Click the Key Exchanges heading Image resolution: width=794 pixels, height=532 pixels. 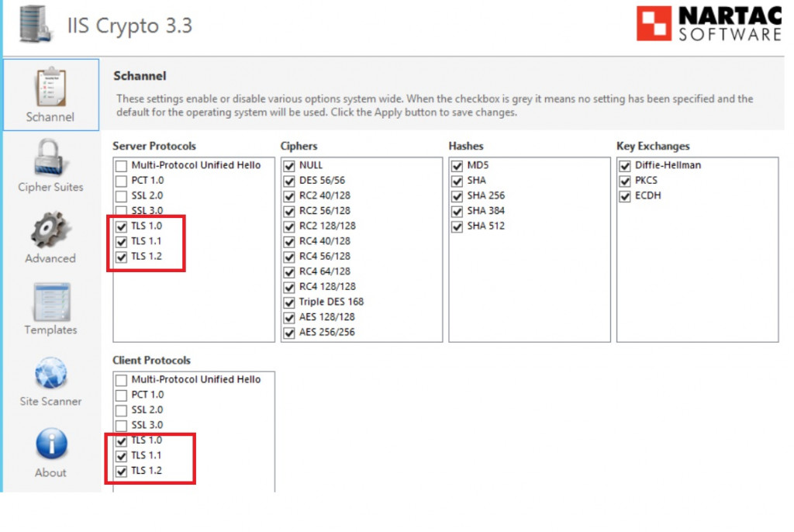(653, 146)
